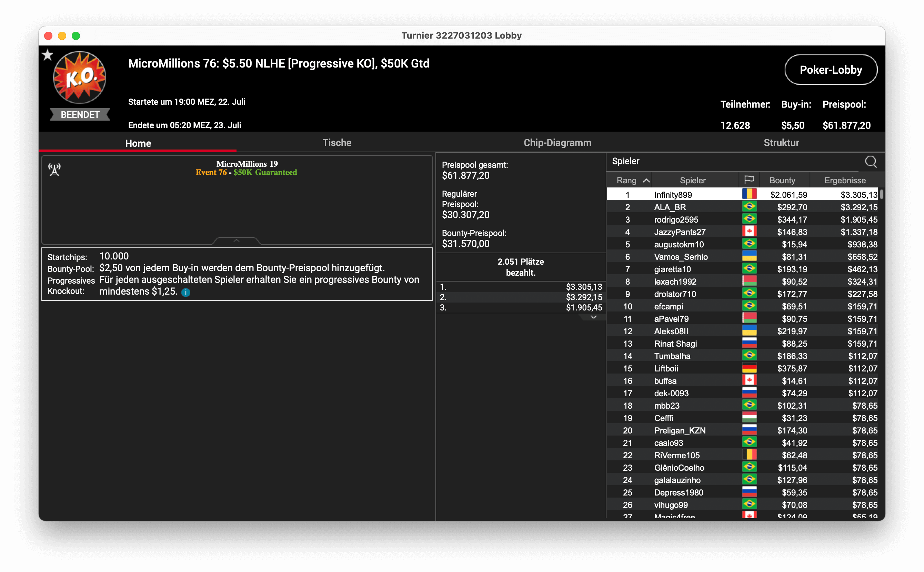Sort by the country flag column

(749, 180)
